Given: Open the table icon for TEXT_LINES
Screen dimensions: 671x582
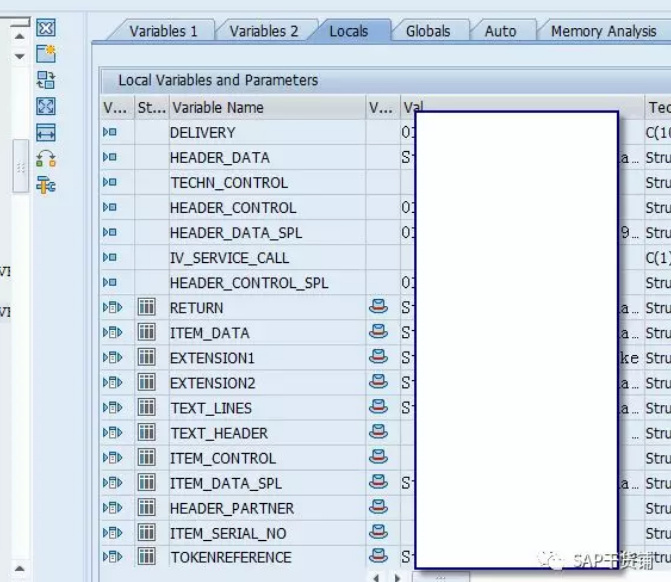Looking at the screenshot, I should tap(146, 407).
